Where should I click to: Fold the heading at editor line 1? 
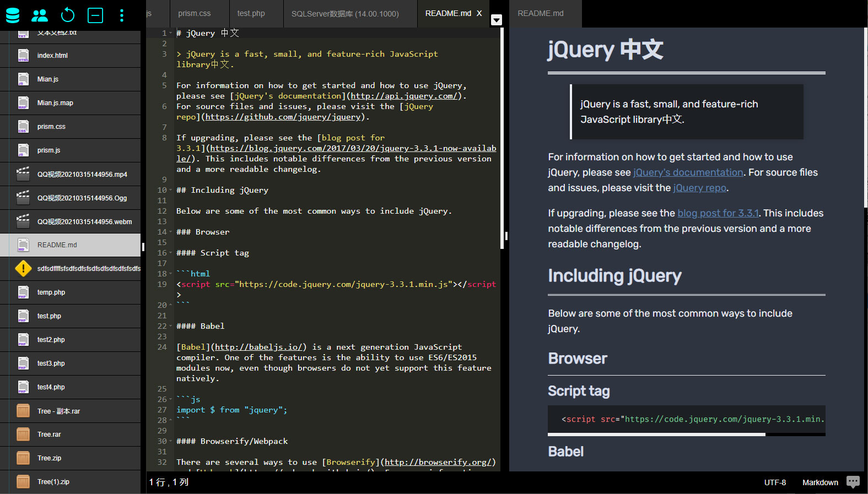coord(171,34)
